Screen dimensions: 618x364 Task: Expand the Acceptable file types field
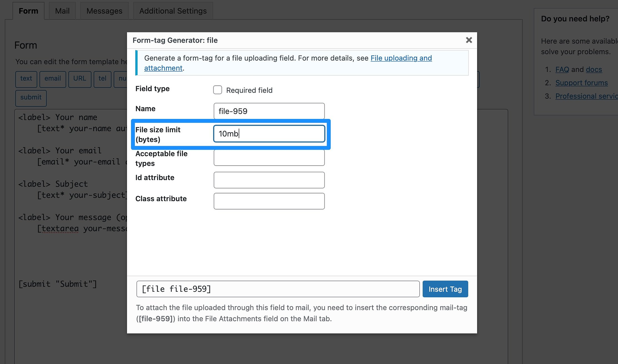(269, 157)
